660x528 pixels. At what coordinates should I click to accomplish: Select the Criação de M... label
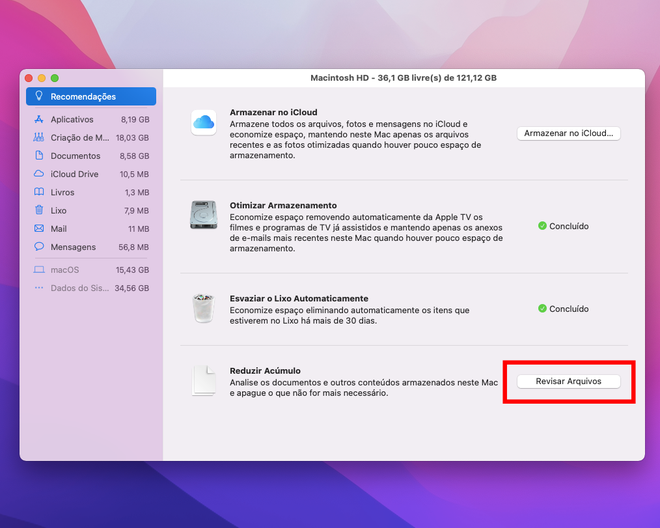coord(80,138)
